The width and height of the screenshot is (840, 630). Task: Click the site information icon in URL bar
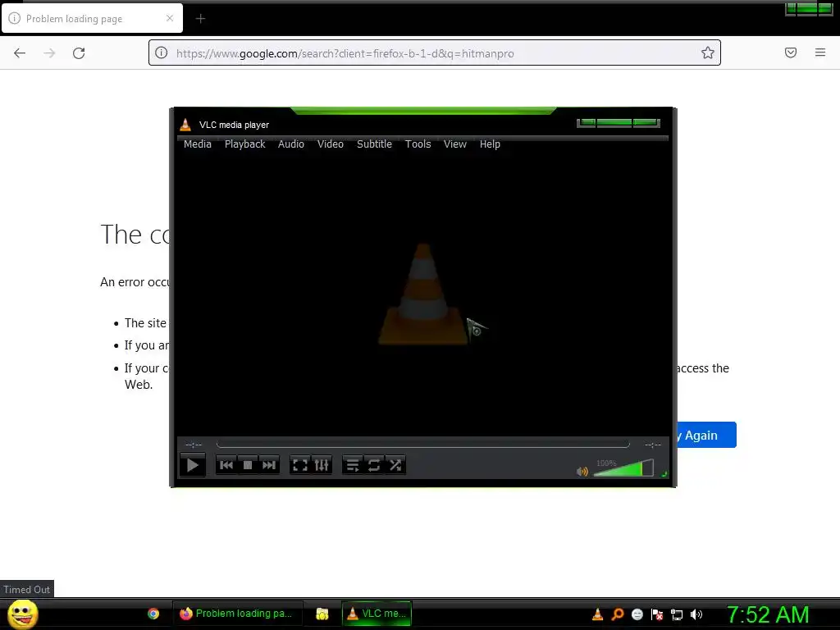(162, 52)
